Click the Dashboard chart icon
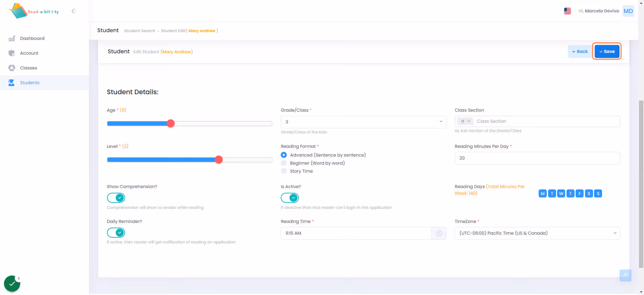 12,38
